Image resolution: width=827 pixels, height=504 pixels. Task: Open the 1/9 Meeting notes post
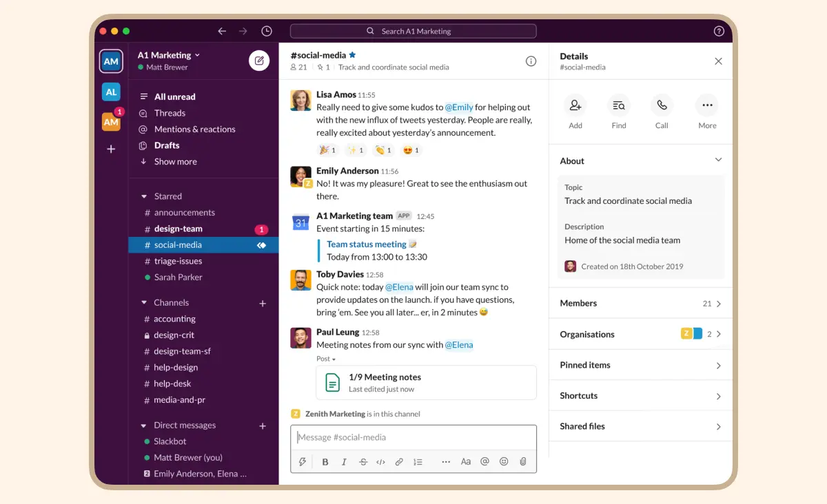[x=426, y=383]
